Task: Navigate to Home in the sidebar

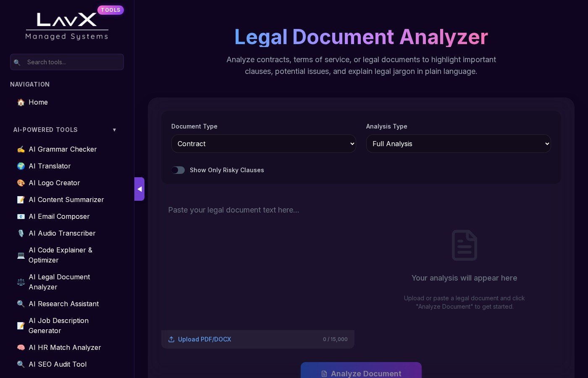Action: 38,102
